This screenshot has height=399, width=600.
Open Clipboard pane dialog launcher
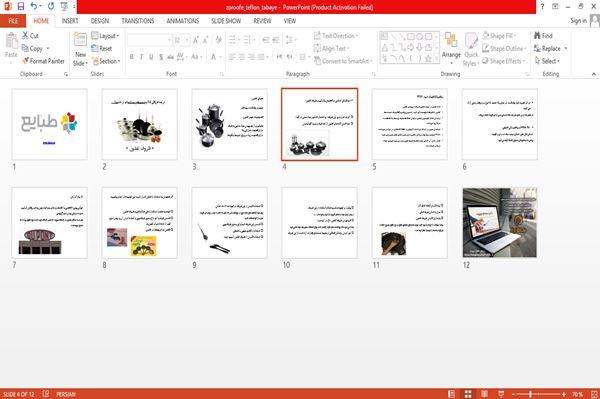point(66,74)
